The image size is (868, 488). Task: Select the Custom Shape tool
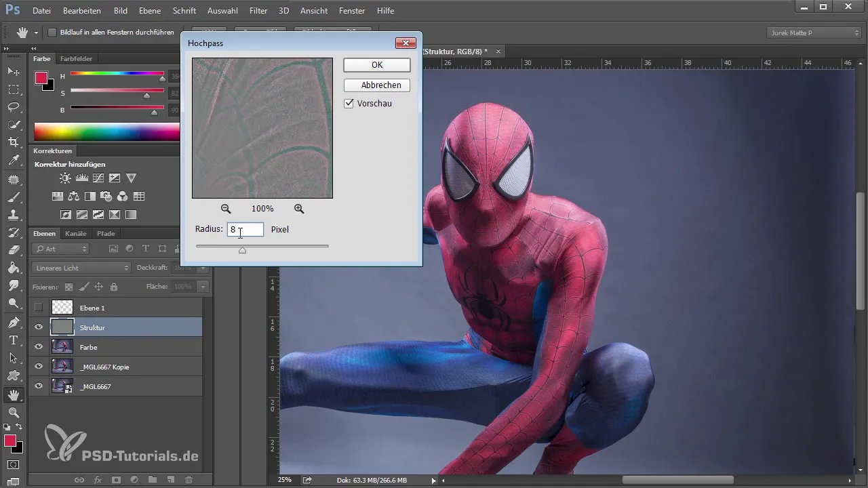point(13,375)
